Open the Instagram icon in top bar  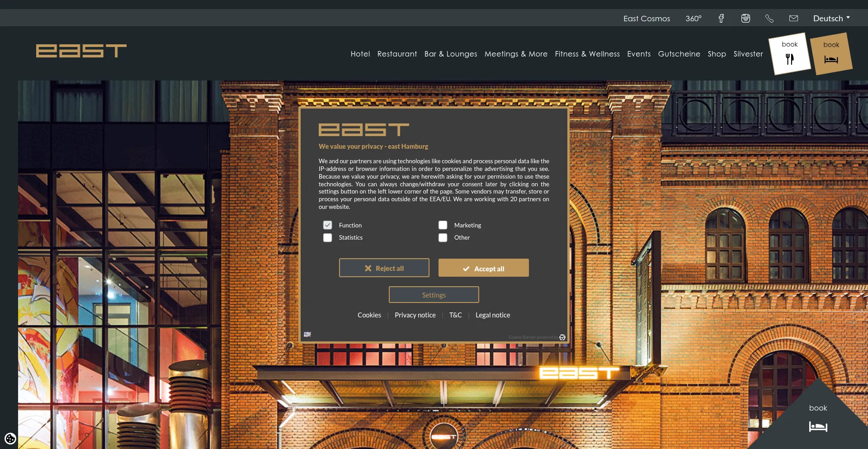pyautogui.click(x=745, y=19)
